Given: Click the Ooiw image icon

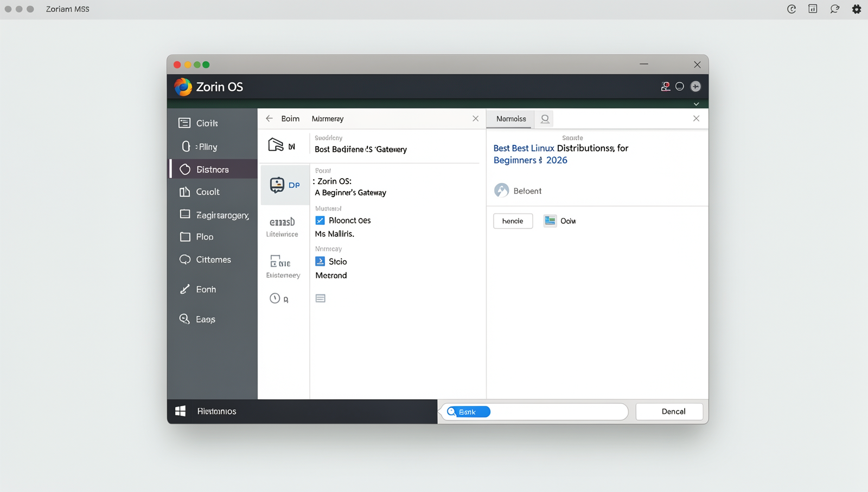Looking at the screenshot, I should click(x=550, y=220).
